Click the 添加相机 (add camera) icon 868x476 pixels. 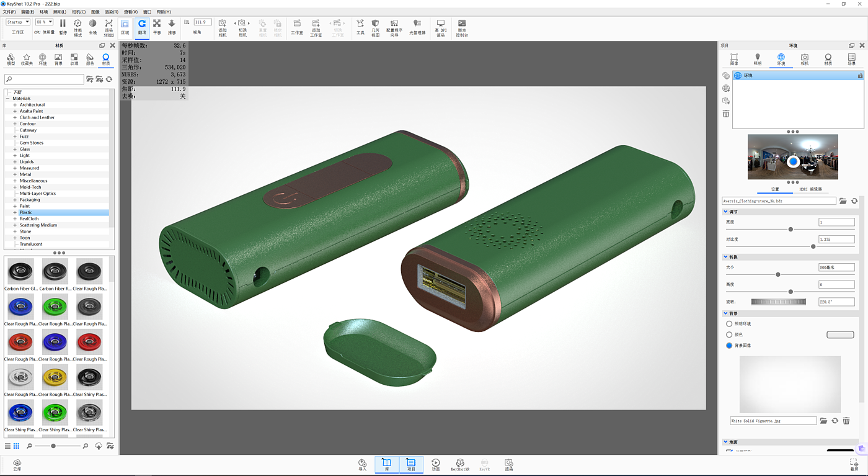click(223, 25)
